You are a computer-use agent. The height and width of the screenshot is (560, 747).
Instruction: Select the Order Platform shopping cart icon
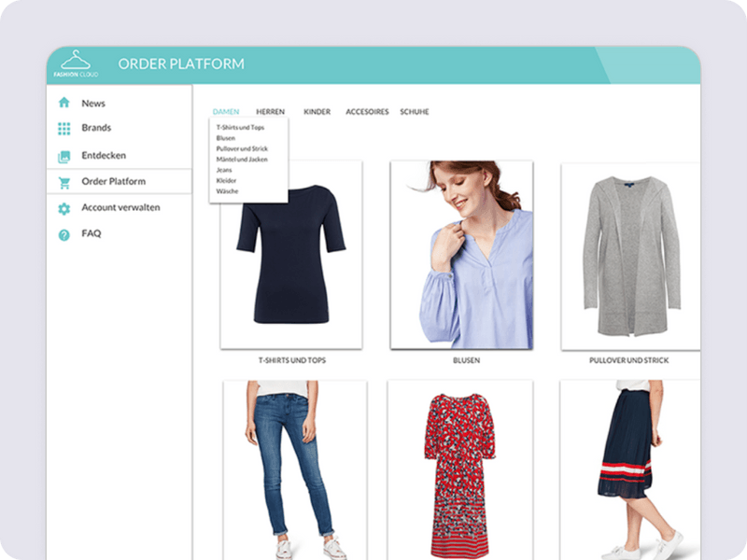(x=65, y=181)
